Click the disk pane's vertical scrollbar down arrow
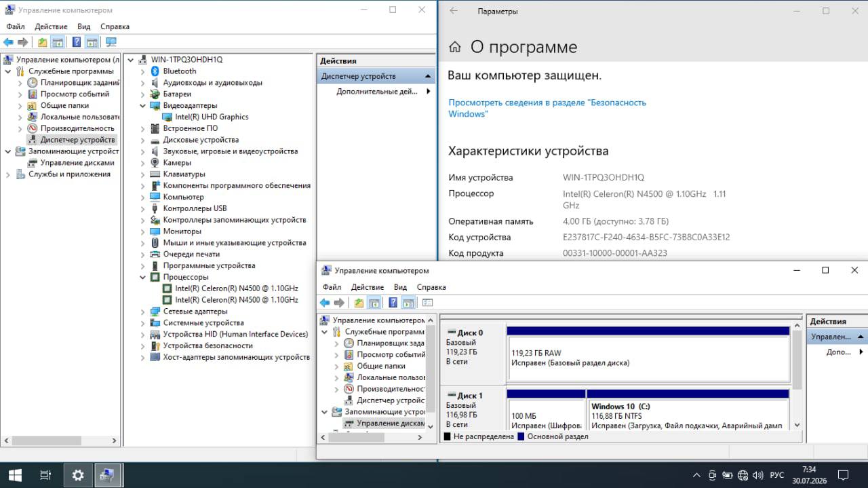Viewport: 868px width, 488px height. click(797, 425)
